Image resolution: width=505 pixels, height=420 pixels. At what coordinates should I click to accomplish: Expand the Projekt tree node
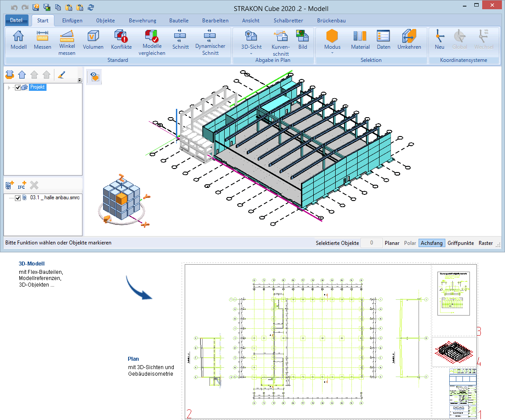point(9,87)
